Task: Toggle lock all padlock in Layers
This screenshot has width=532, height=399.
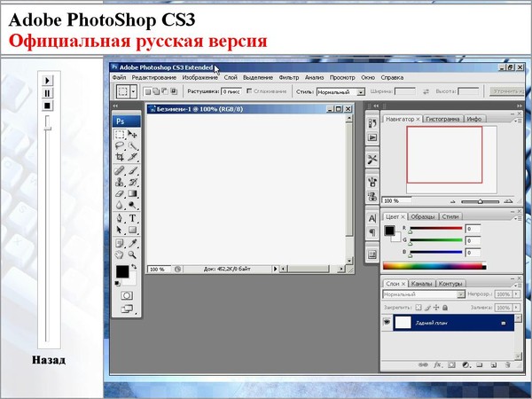Action: pyautogui.click(x=445, y=308)
